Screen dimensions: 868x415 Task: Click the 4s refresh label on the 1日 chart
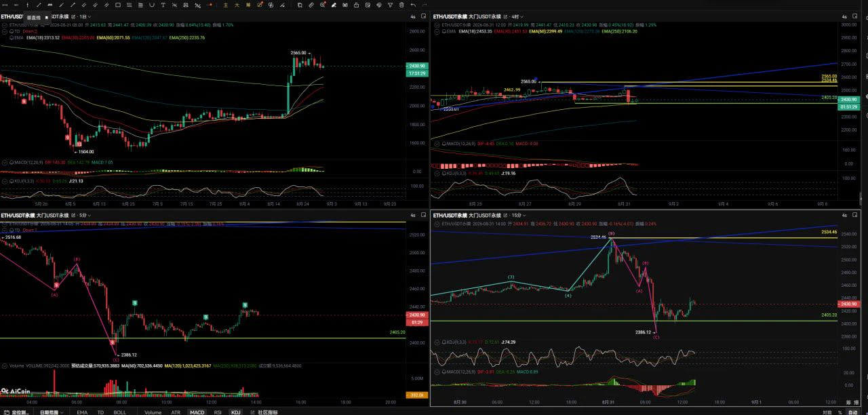tap(412, 16)
